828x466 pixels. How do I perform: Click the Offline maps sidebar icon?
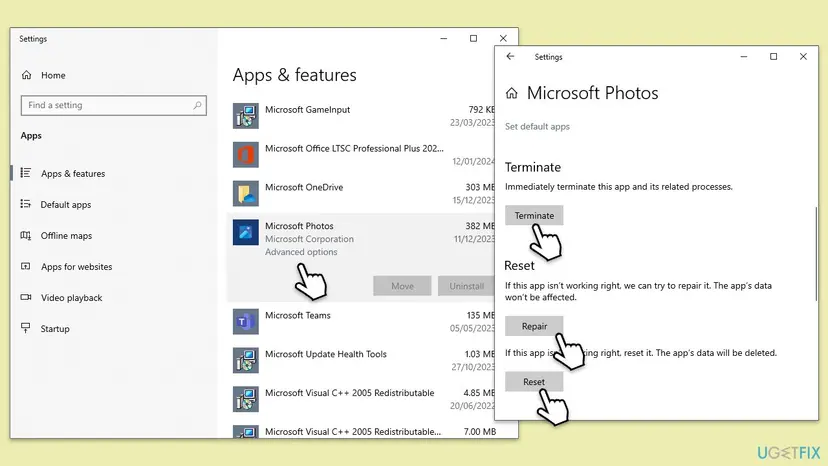25,235
